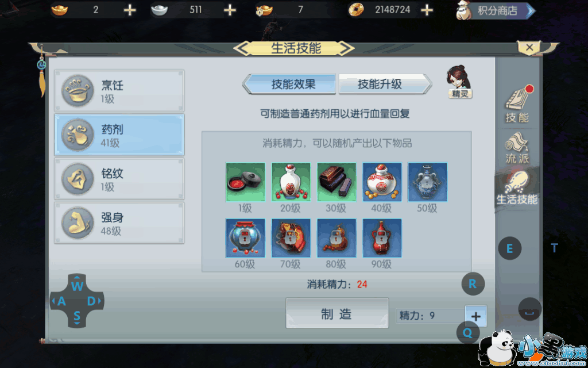This screenshot has height=368, width=588.
Task: Select the 技能效果 tab
Action: pos(289,84)
